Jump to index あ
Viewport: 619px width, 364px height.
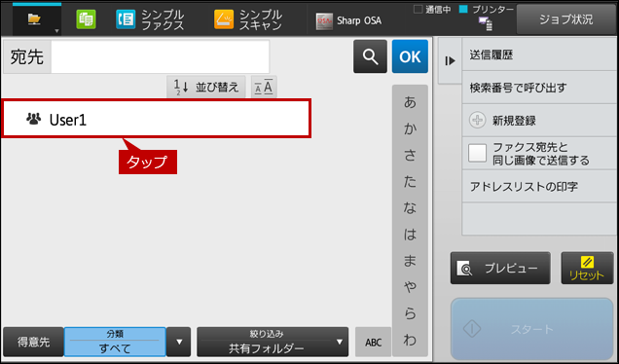tap(410, 102)
